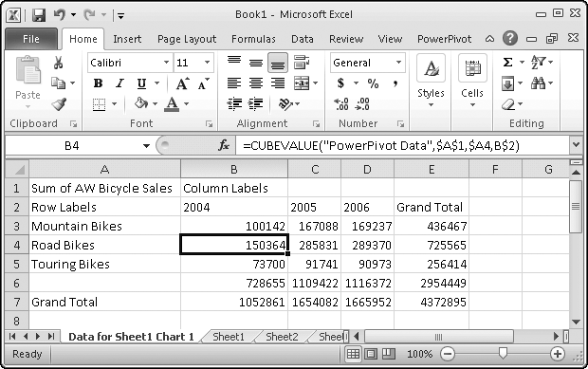588x369 pixels.
Task: Switch to the Insert tab
Action: point(127,39)
